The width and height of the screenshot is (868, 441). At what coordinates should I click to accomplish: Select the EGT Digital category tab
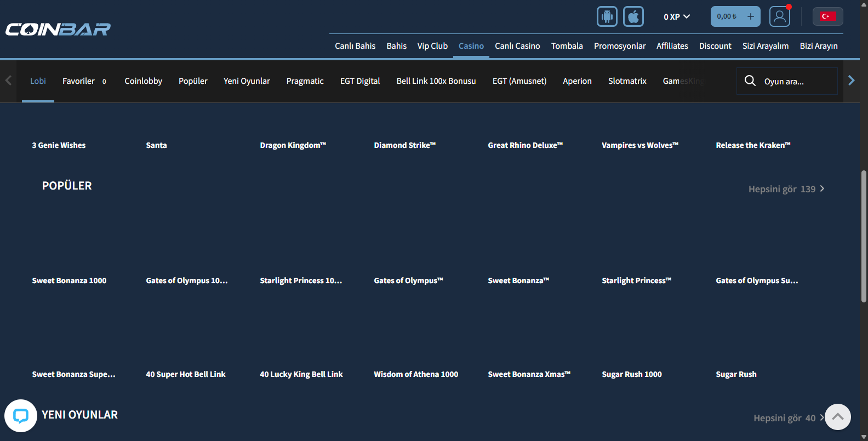coord(360,81)
